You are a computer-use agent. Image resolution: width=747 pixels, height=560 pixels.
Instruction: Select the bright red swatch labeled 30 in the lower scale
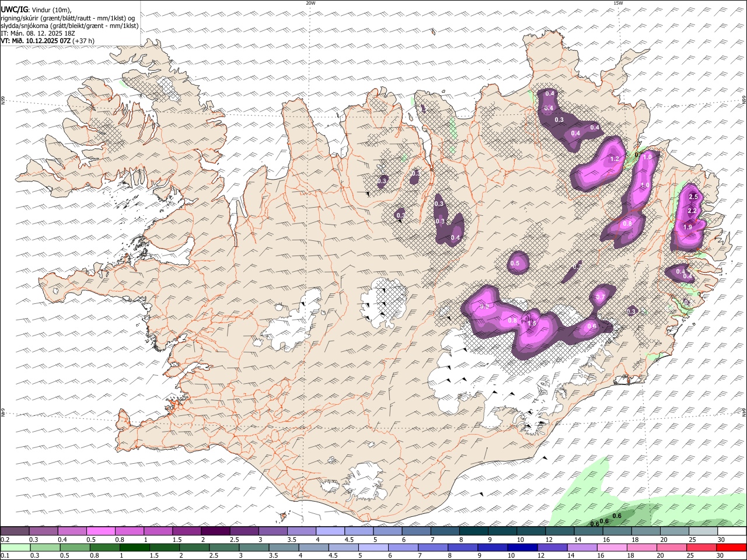pyautogui.click(x=731, y=548)
